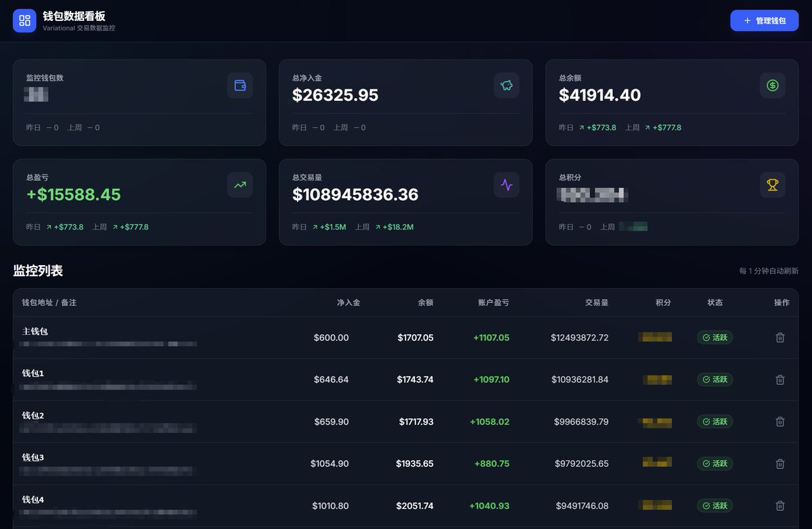Image resolution: width=812 pixels, height=529 pixels.
Task: Click the wallet icon on 监控钱包数 card
Action: coord(240,85)
